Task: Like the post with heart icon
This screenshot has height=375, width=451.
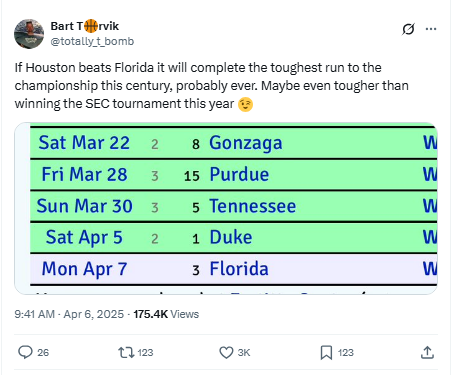Action: tap(226, 352)
